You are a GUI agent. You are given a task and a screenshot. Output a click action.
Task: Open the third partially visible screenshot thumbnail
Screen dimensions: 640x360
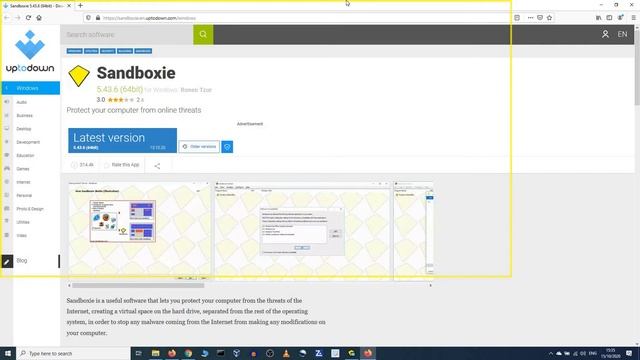[x=413, y=231]
